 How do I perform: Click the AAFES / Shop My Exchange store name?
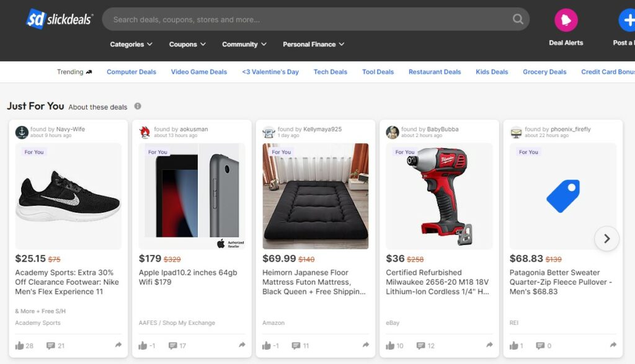[x=177, y=322]
